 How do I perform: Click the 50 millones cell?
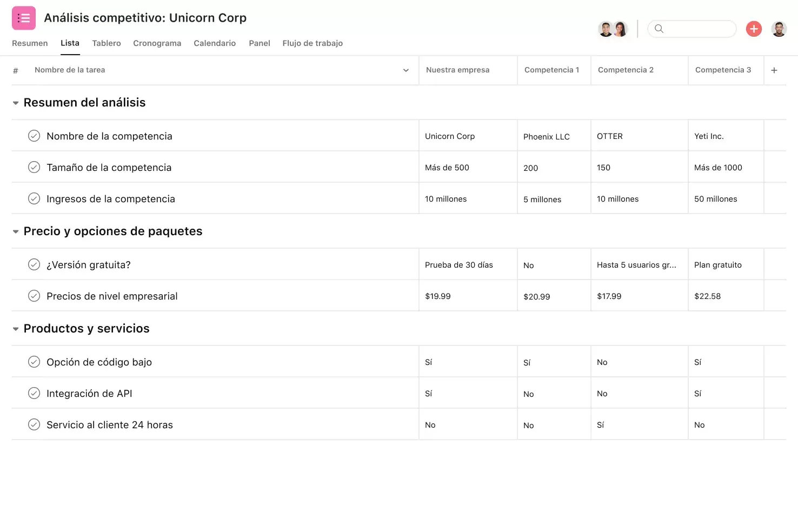(726, 198)
